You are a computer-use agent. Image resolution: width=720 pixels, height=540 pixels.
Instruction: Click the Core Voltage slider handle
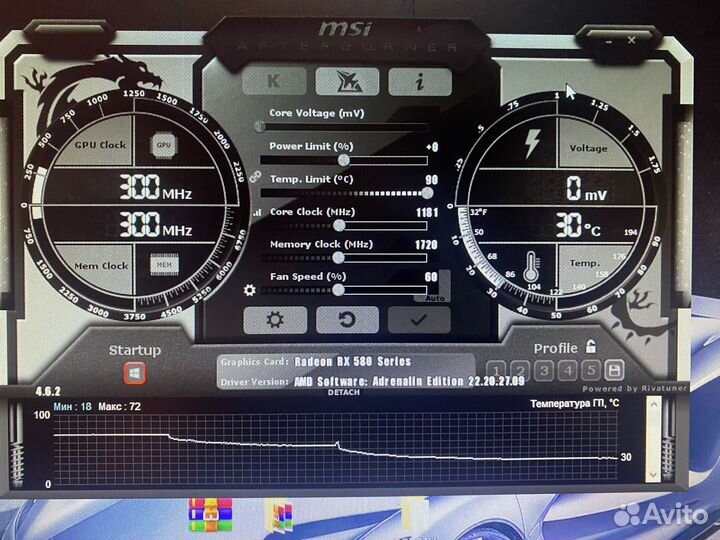[x=259, y=126]
